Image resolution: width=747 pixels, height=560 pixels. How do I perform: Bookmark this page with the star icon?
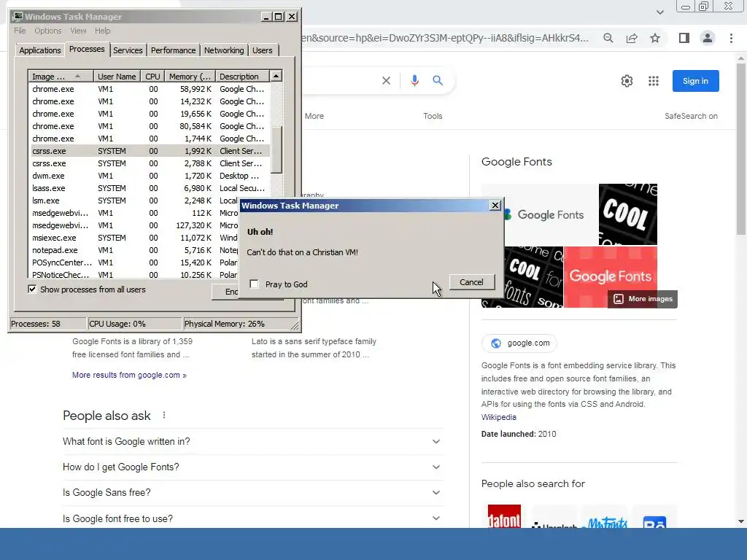pos(655,38)
